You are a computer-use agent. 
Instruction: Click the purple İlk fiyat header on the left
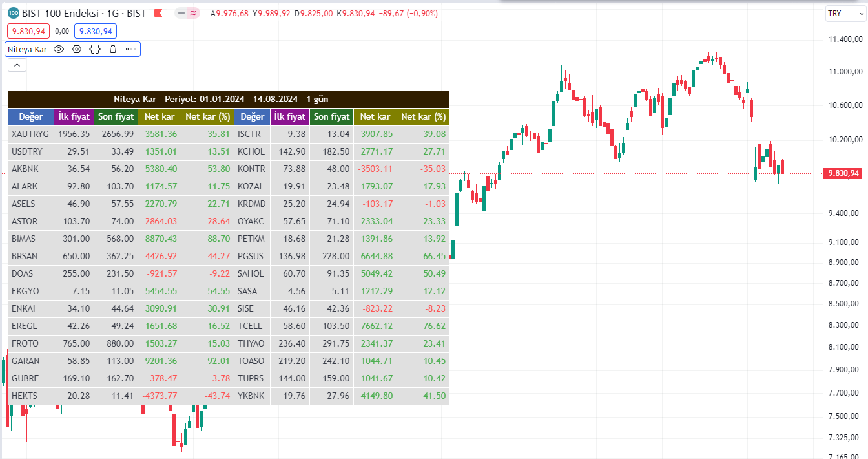click(x=74, y=117)
